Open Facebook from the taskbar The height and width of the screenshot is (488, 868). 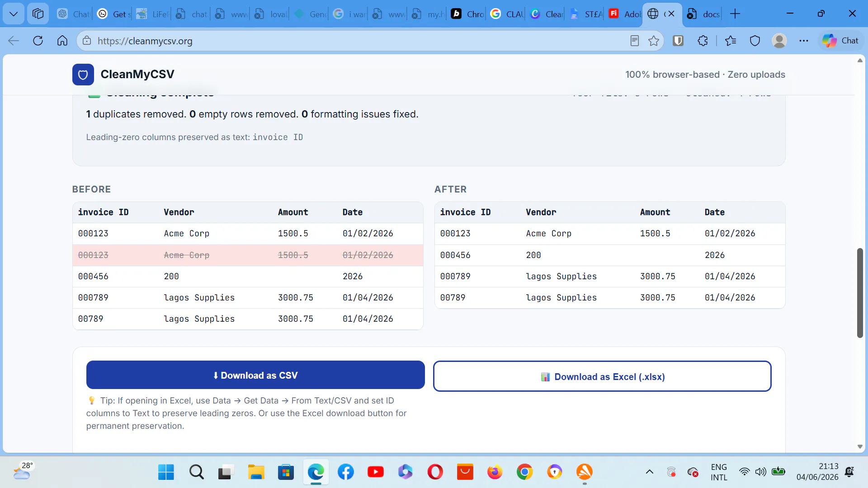(x=345, y=472)
